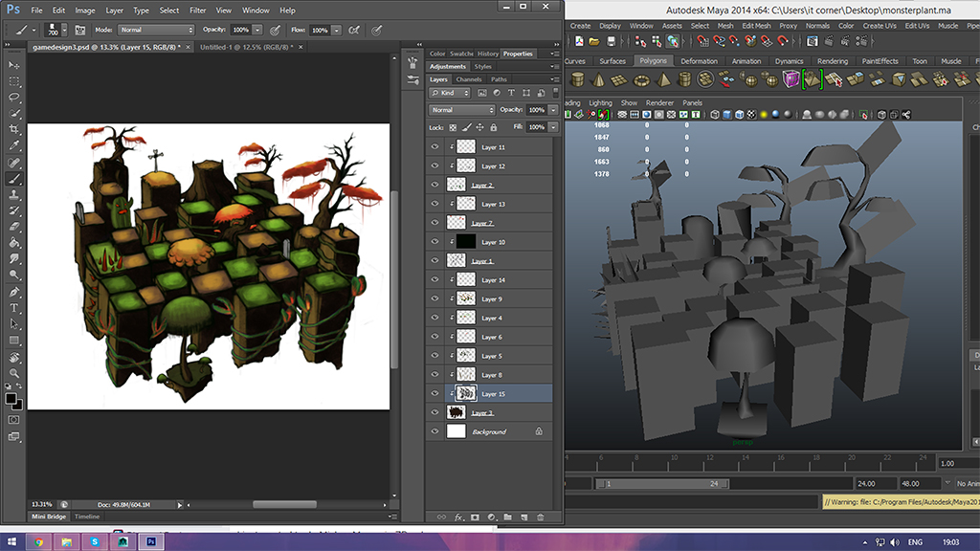The height and width of the screenshot is (551, 980).
Task: Select the Rectangular Marquee tool
Action: click(13, 81)
